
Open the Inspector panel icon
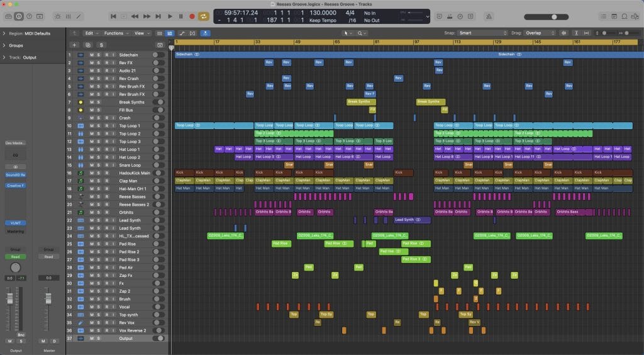point(18,16)
